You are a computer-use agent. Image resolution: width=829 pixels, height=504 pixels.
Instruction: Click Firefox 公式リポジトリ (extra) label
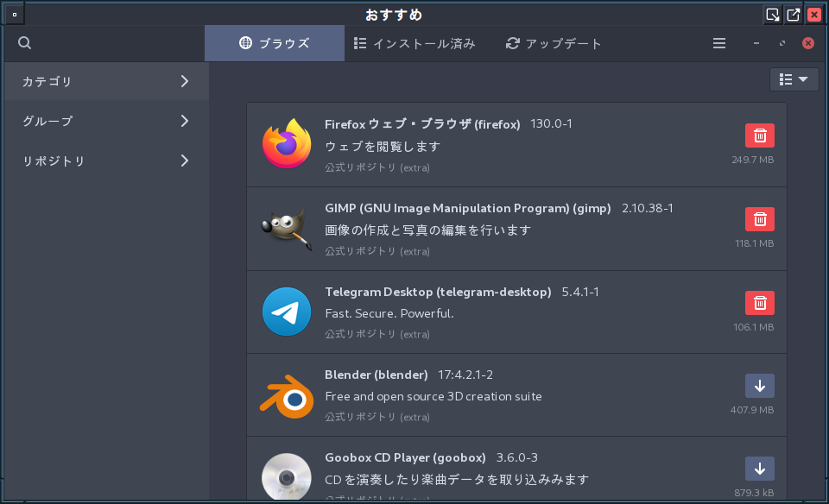tap(377, 167)
